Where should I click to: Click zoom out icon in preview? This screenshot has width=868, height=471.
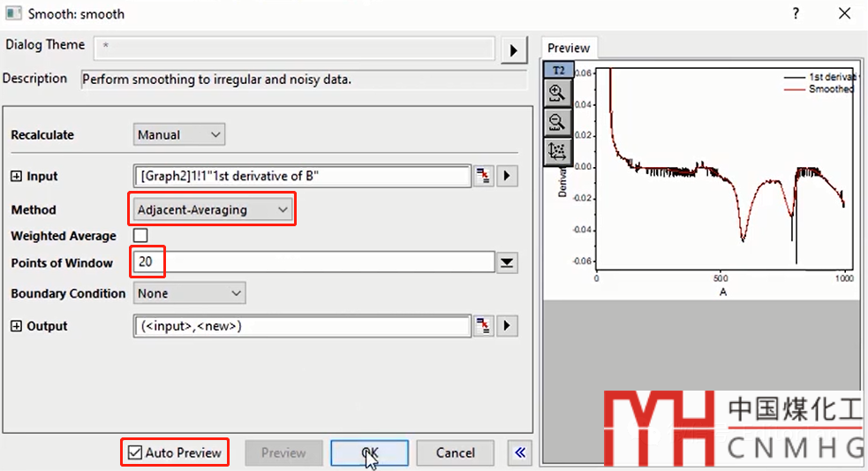point(556,122)
